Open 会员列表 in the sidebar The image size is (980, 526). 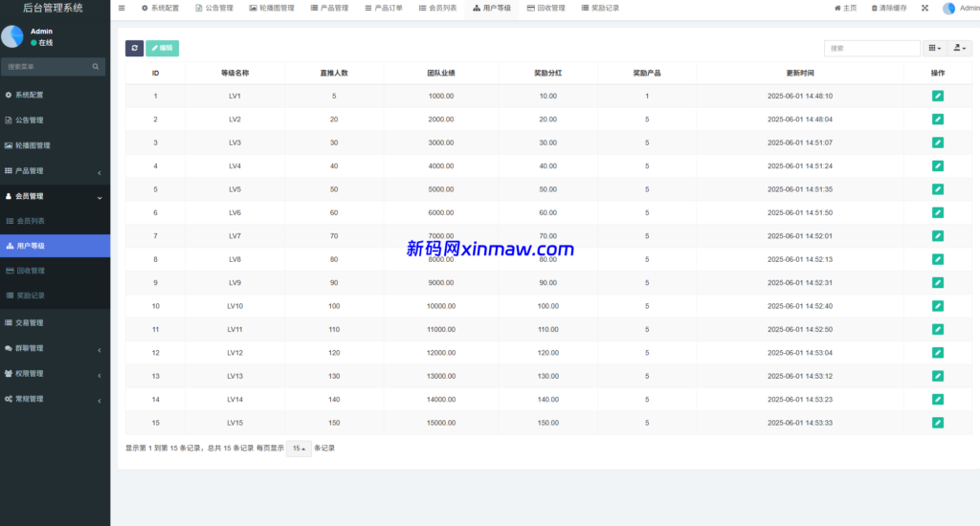[55, 221]
